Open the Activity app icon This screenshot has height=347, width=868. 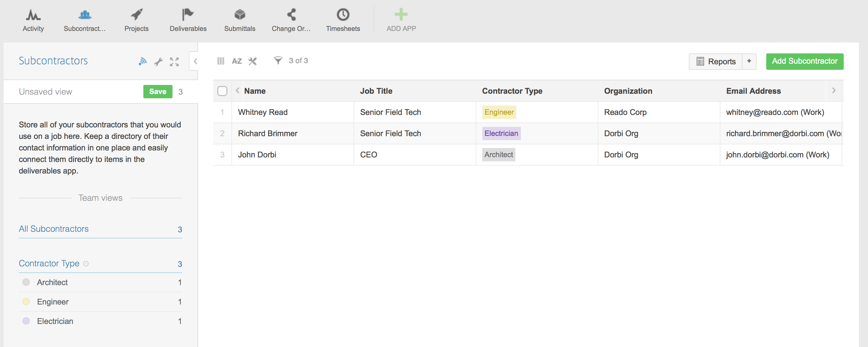pyautogui.click(x=33, y=15)
